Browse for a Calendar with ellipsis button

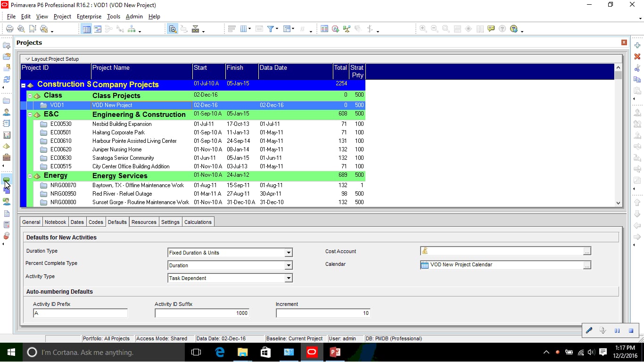pyautogui.click(x=587, y=265)
